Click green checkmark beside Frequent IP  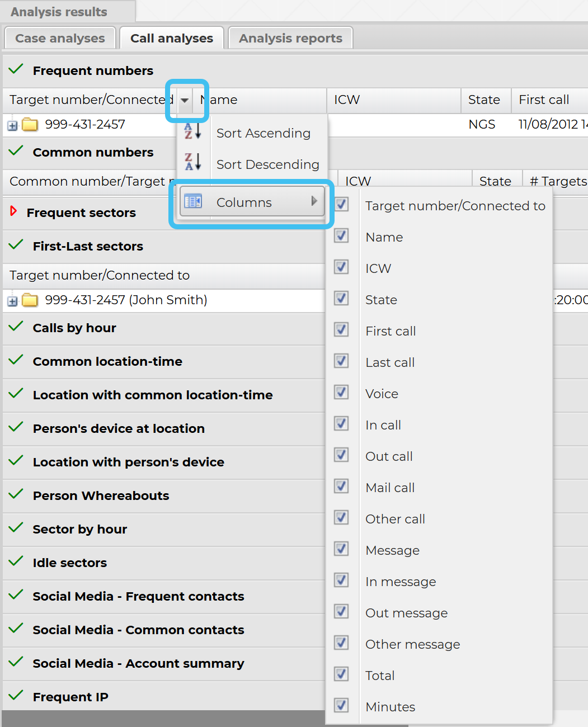click(16, 696)
